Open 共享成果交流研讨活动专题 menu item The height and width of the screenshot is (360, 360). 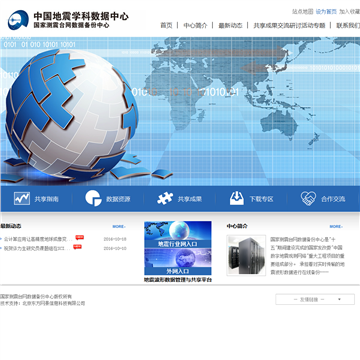(289, 25)
